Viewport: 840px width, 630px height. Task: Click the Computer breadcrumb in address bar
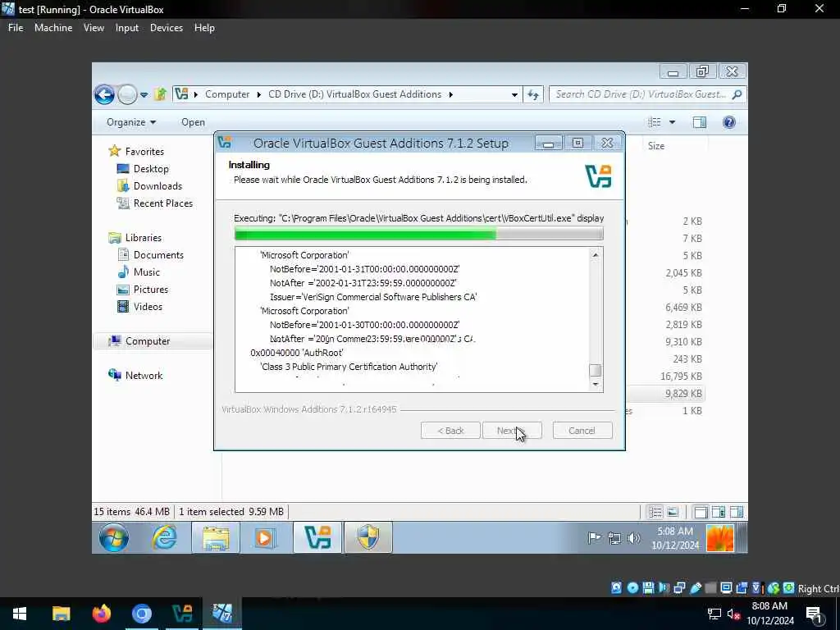coord(227,94)
